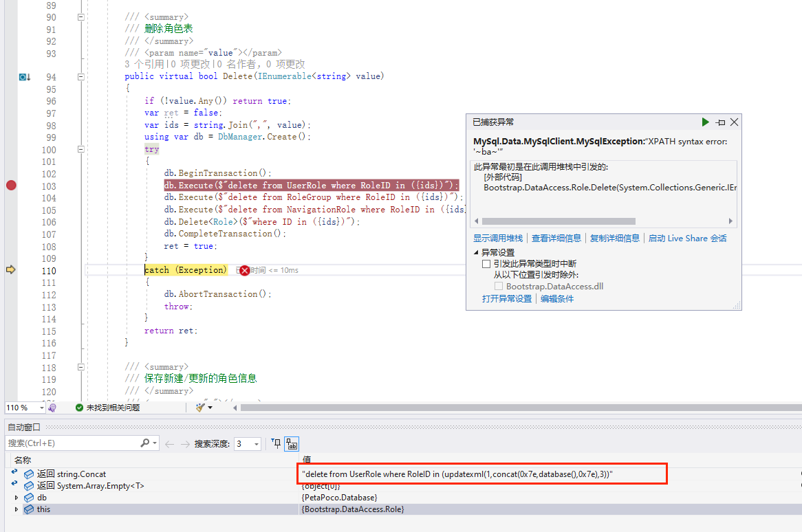Click the 自动窗口 panel title
The image size is (802, 532).
[24, 428]
